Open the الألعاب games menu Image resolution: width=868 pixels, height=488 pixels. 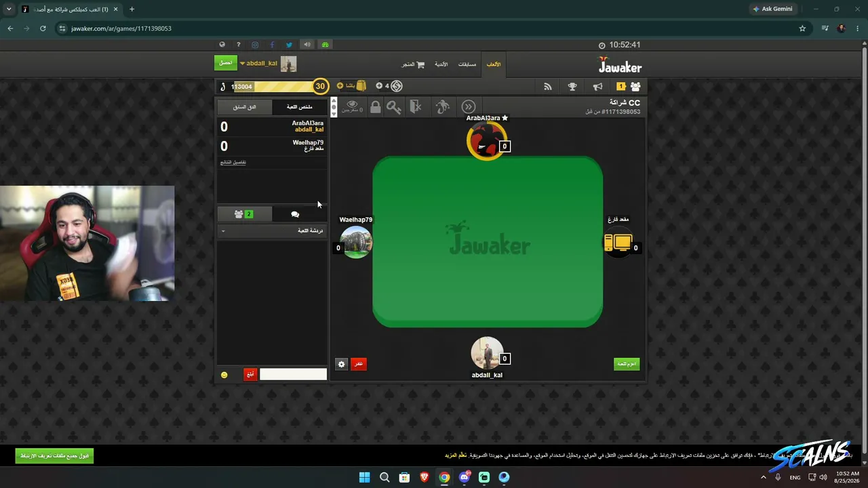coord(494,64)
